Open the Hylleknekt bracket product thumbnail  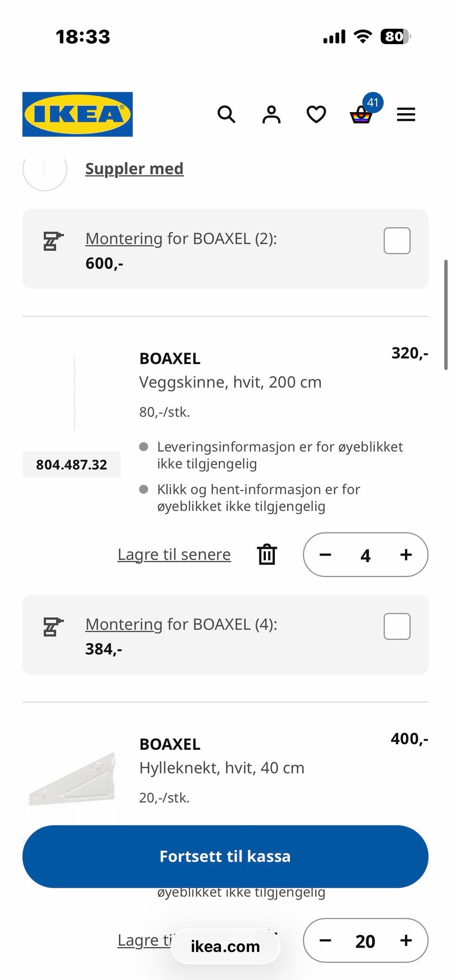(71, 779)
